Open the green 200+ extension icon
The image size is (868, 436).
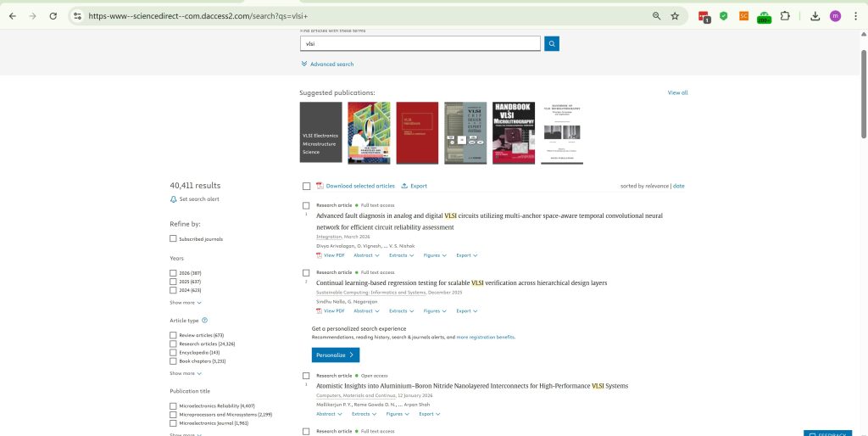[764, 17]
